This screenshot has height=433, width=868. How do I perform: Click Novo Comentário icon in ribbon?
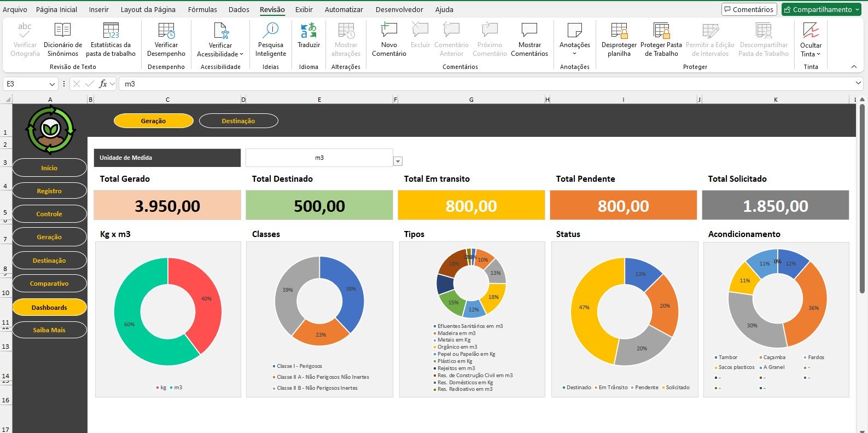(x=389, y=31)
